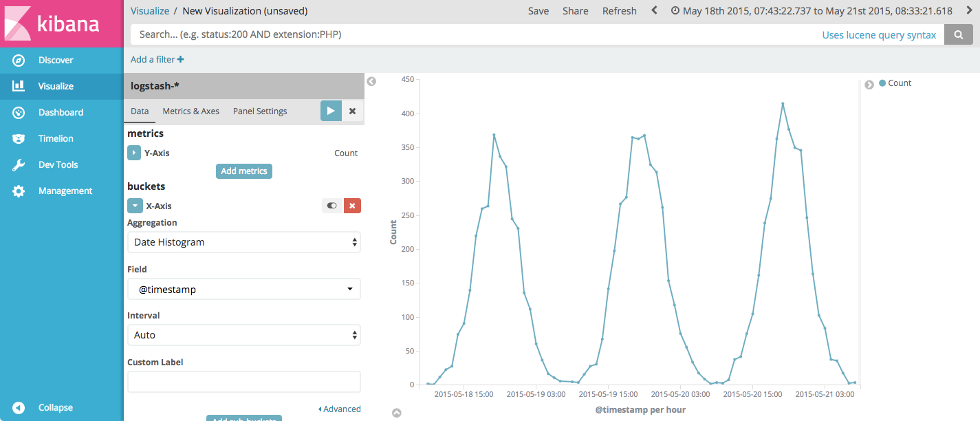Expand the Y-Axis metric settings
Screen dimensions: 980x421
[133, 153]
